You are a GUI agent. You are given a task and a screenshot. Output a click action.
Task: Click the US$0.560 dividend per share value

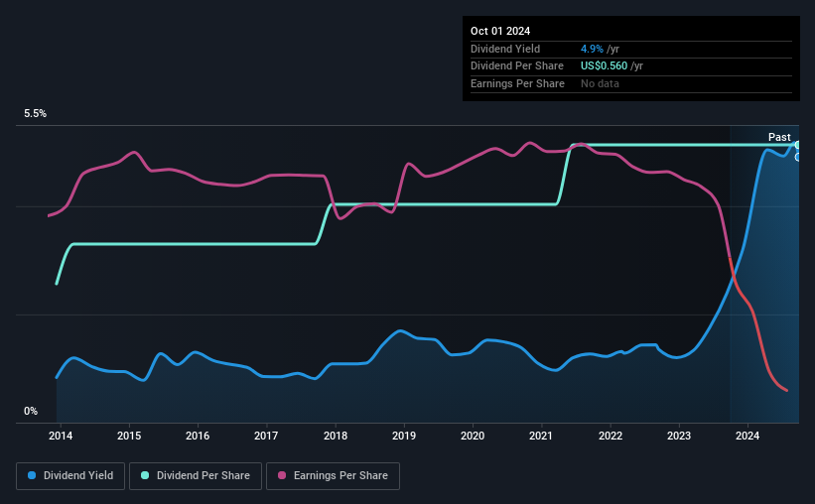click(604, 66)
